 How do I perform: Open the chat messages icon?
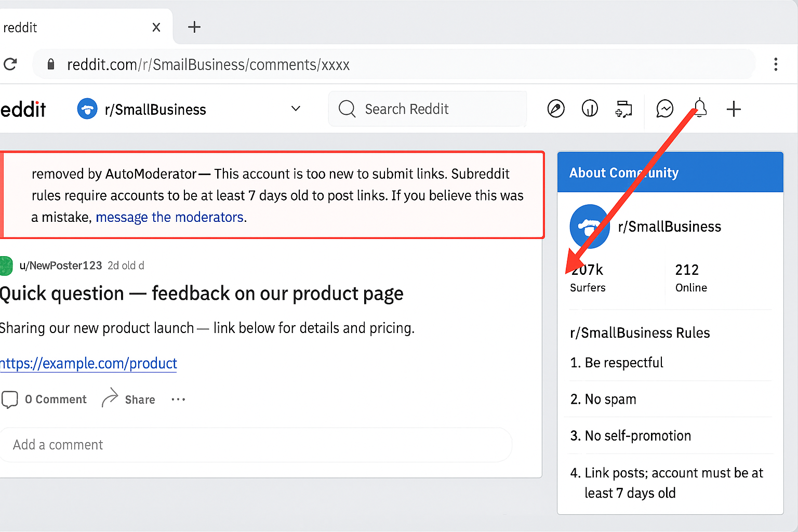[664, 109]
